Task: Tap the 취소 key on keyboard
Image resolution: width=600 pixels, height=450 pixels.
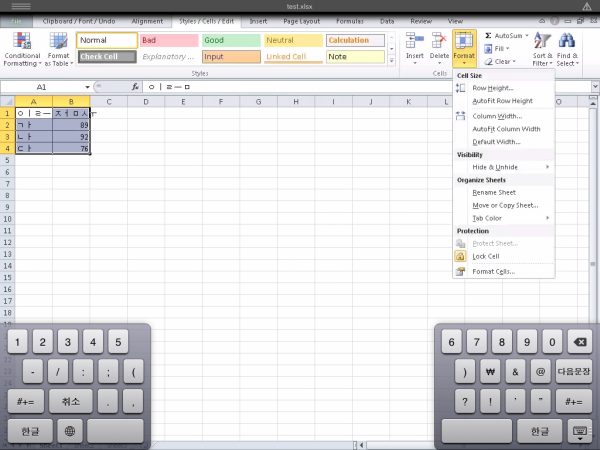Action: click(x=71, y=401)
